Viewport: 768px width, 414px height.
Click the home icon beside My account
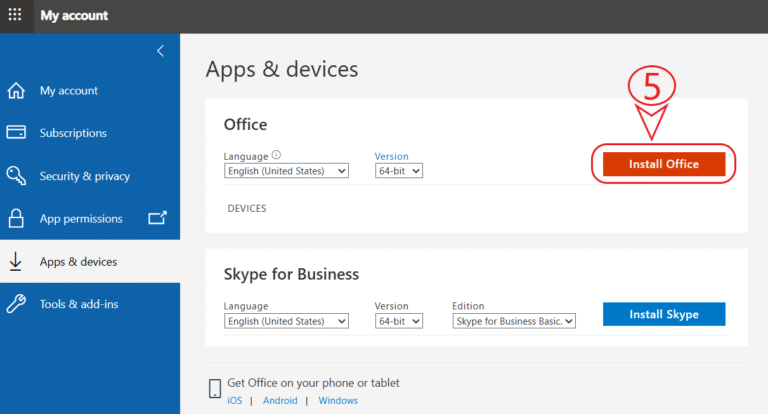[x=16, y=91]
